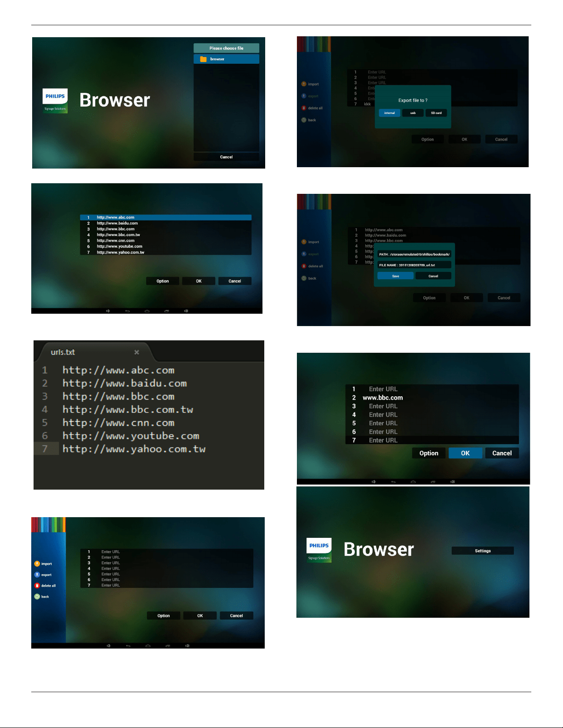The image size is (563, 728).
Task: Click large Cancel button on the www.bbc.com screen
Action: coord(502,453)
